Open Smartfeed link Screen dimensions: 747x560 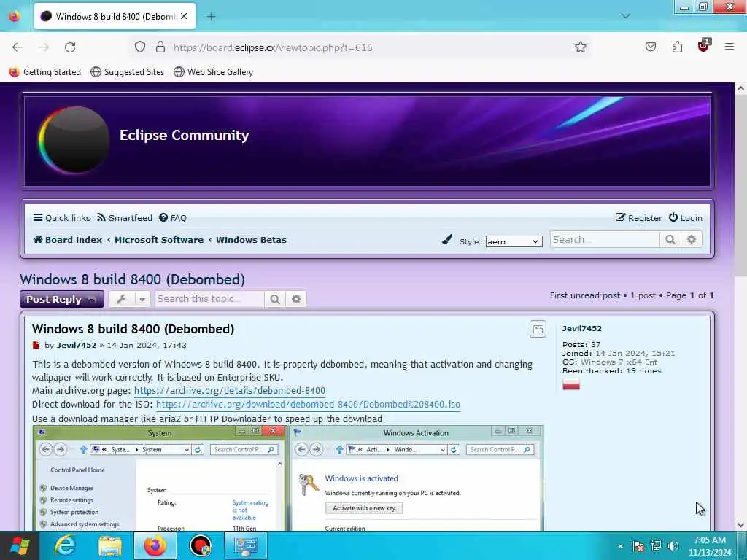pos(124,217)
